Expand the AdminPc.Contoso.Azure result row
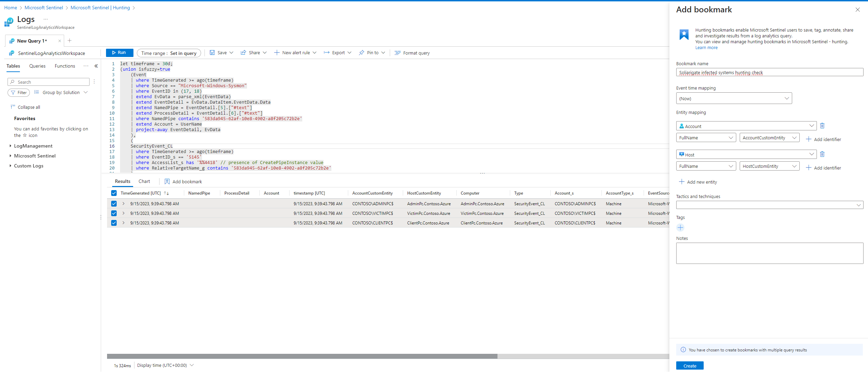 [x=124, y=204]
